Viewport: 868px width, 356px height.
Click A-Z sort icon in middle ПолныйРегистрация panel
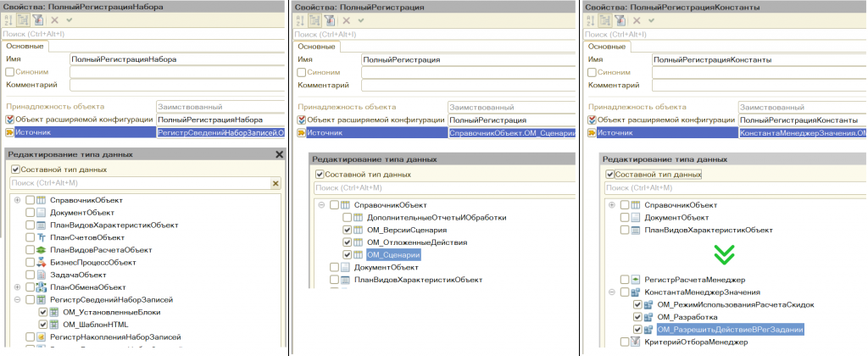tap(299, 20)
